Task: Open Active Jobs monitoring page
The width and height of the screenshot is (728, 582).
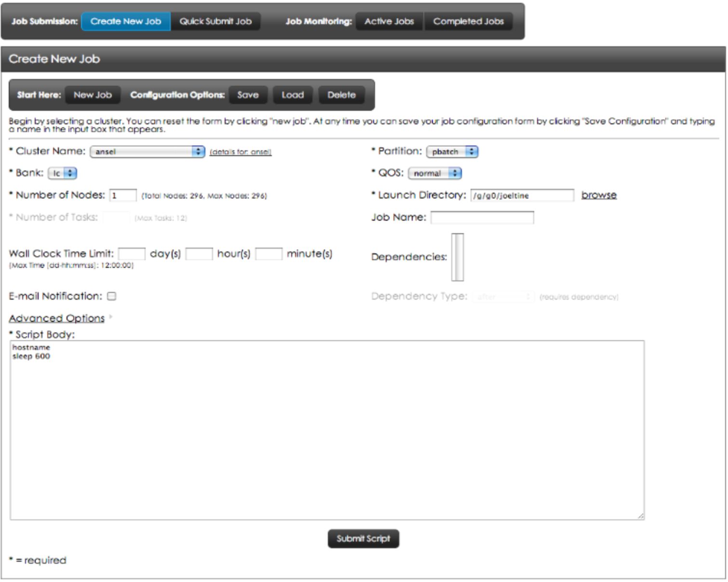Action: tap(389, 22)
